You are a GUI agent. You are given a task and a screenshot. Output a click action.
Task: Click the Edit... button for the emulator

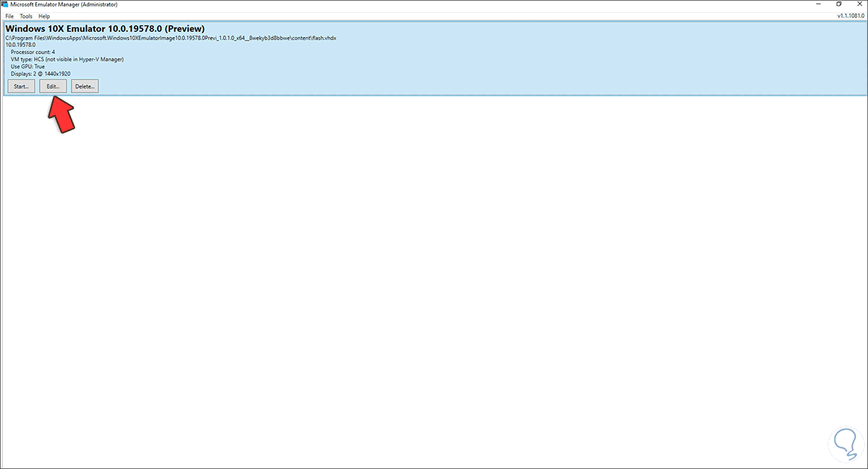[x=53, y=86]
